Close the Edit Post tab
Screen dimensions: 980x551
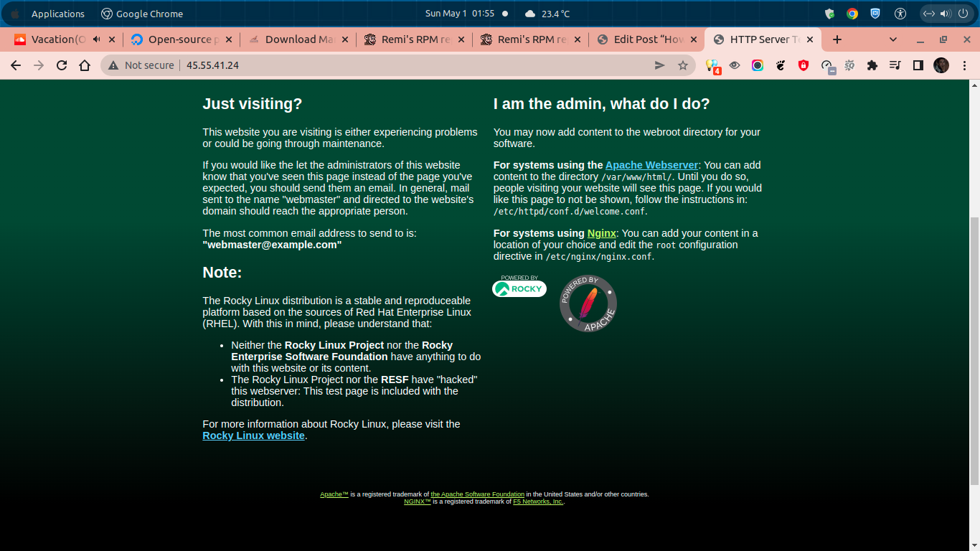point(694,39)
